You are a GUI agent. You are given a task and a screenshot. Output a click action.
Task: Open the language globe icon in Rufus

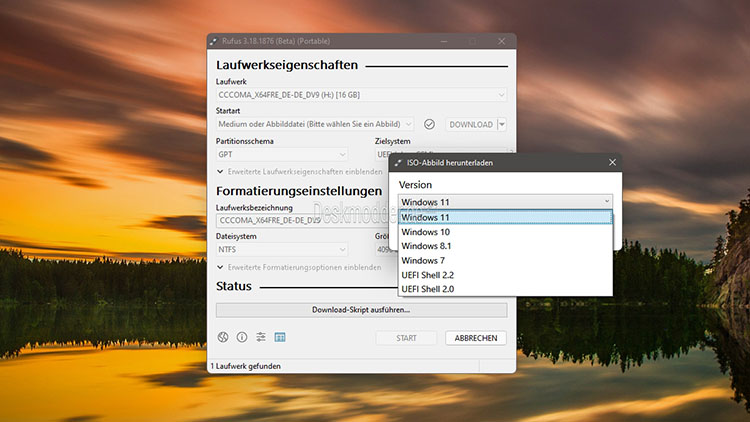tap(223, 337)
